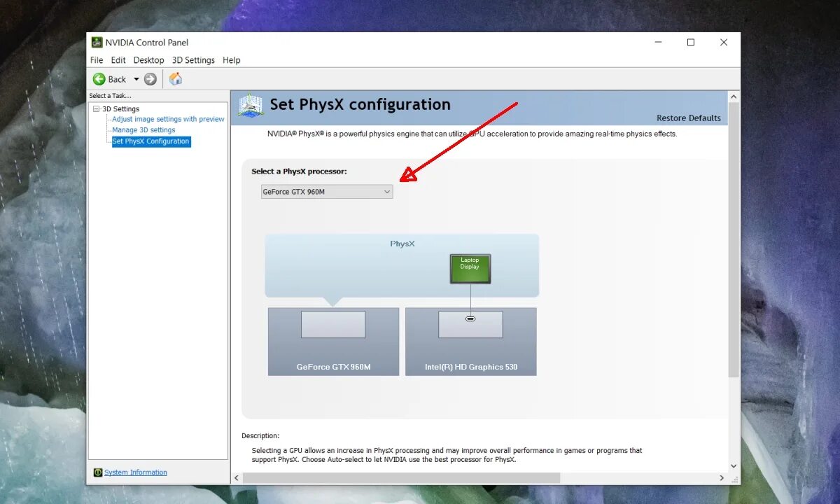The width and height of the screenshot is (840, 504).
Task: Minimize the NVIDIA Control Panel window
Action: pos(658,43)
